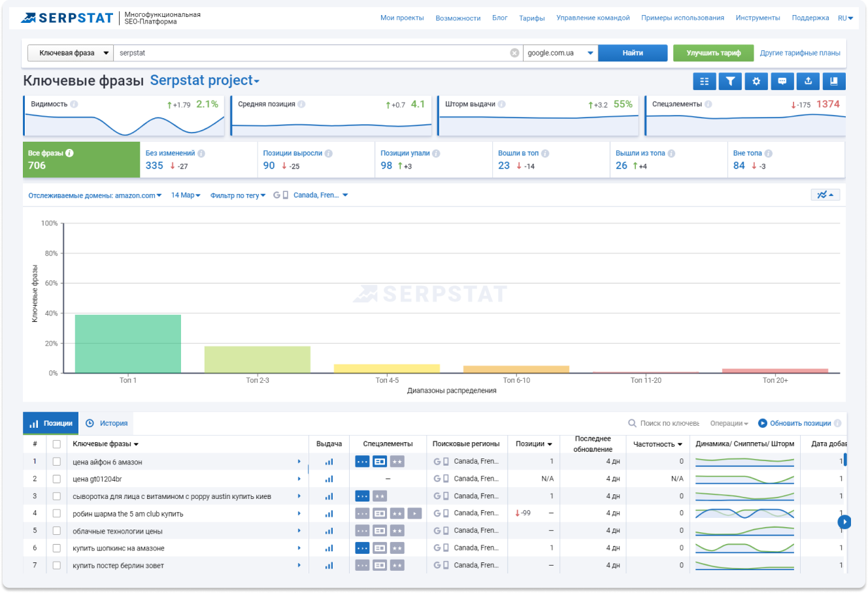Toggle the select-all checkbox in table header
The width and height of the screenshot is (868, 593).
pos(57,444)
